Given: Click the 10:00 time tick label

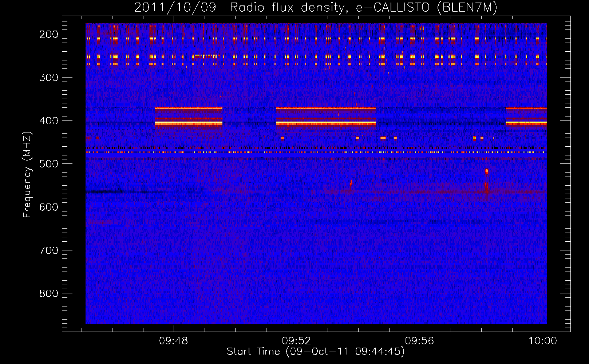Looking at the screenshot, I should [x=543, y=341].
